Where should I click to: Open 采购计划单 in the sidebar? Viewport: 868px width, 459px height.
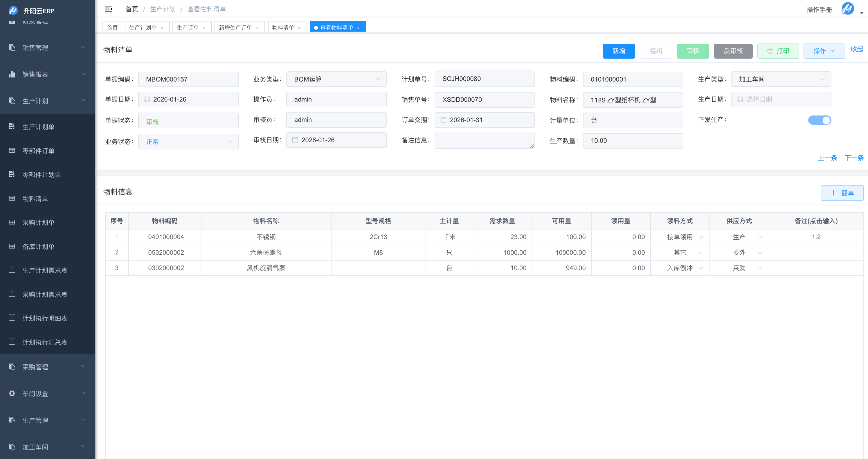click(x=38, y=222)
